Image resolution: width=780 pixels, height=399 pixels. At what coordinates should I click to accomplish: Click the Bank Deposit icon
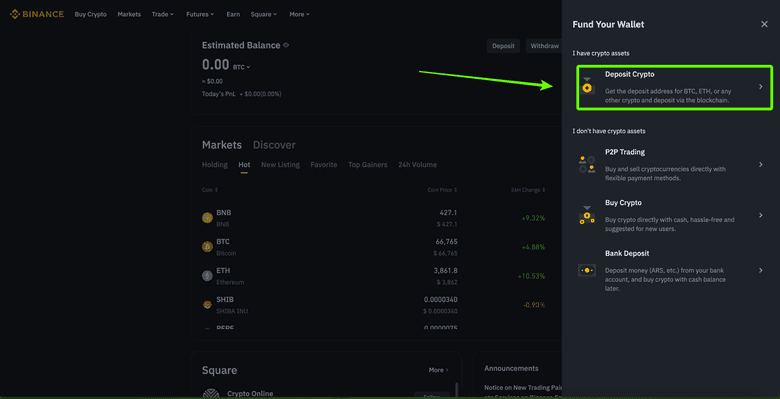pyautogui.click(x=587, y=270)
